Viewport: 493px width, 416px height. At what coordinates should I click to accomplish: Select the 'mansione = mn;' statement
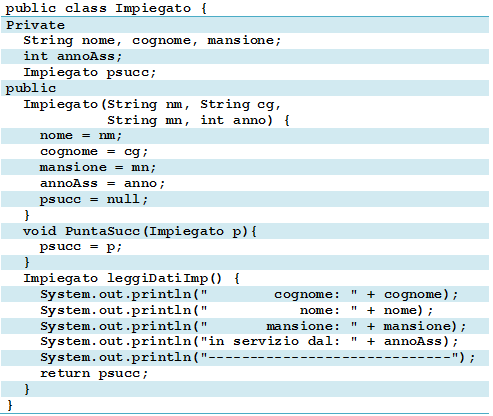(98, 167)
